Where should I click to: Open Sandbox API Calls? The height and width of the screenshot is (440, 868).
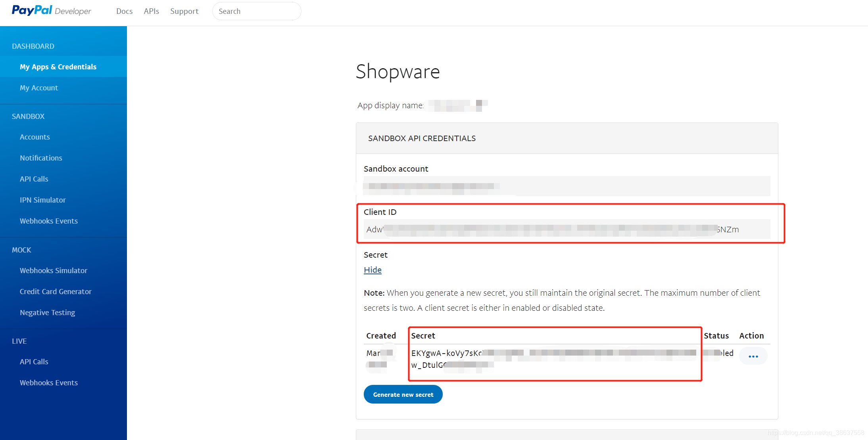pos(34,179)
